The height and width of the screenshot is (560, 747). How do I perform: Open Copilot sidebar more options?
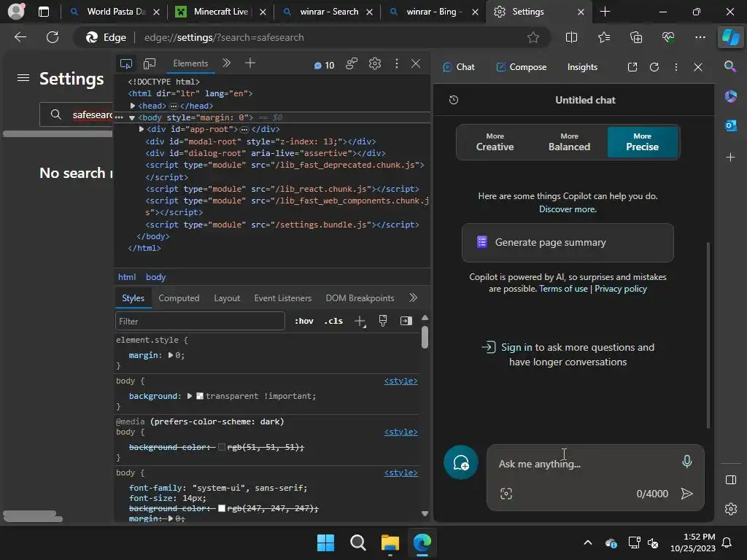(676, 67)
